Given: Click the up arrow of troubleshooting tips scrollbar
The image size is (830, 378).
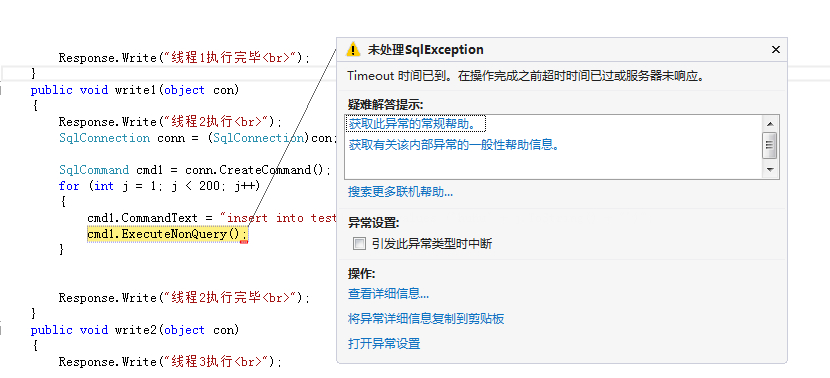Looking at the screenshot, I should [x=770, y=124].
